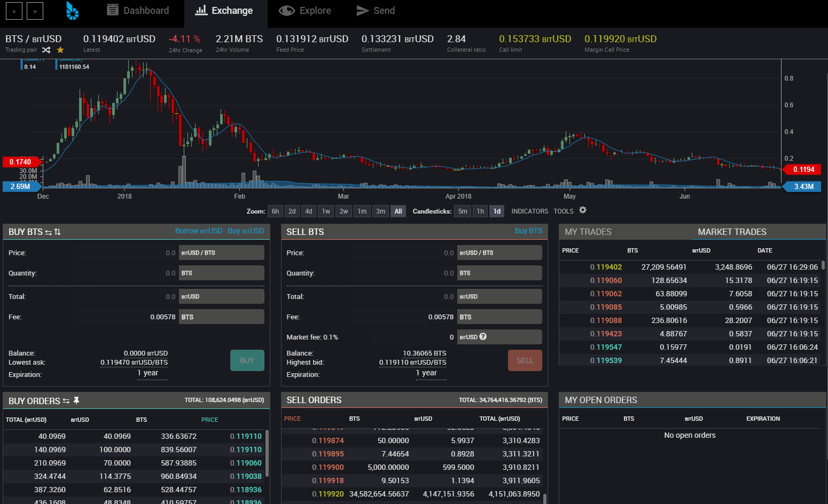Set chart zoom to 6h
828x504 pixels.
275,211
